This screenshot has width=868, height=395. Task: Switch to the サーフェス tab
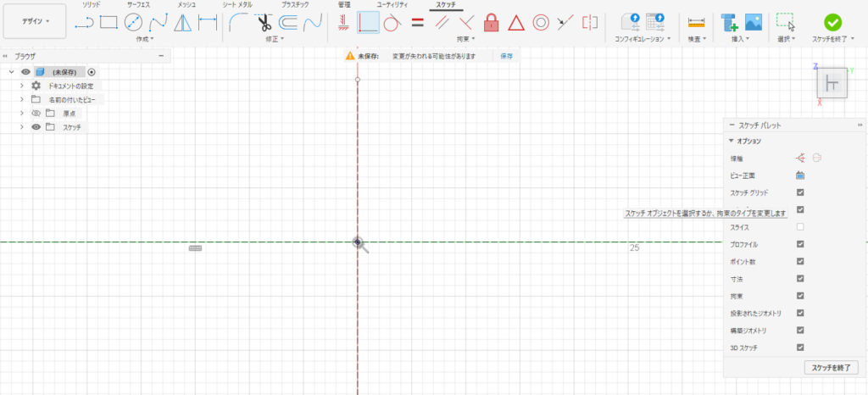pos(137,4)
